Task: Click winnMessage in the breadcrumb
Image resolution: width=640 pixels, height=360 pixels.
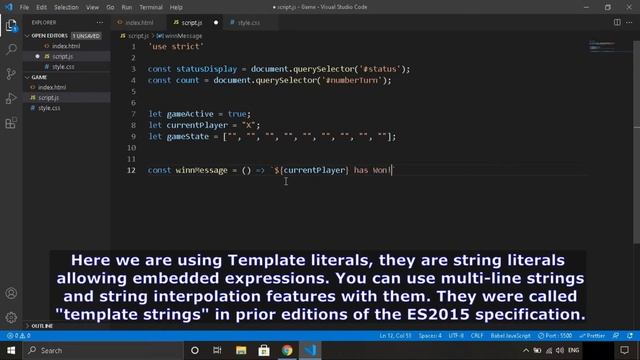Action: click(x=183, y=36)
